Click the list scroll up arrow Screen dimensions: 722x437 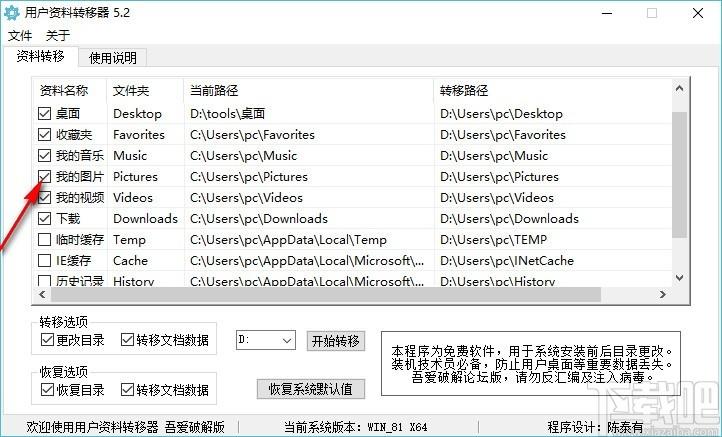[x=680, y=88]
